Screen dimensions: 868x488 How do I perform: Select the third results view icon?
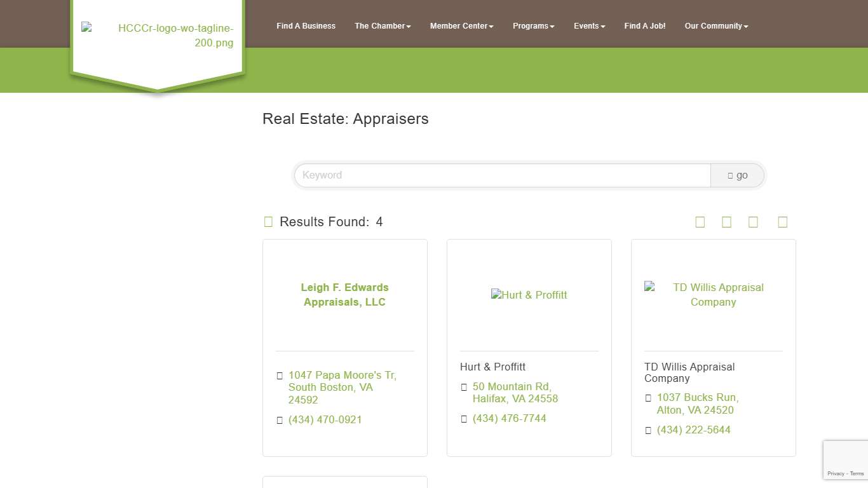click(753, 222)
